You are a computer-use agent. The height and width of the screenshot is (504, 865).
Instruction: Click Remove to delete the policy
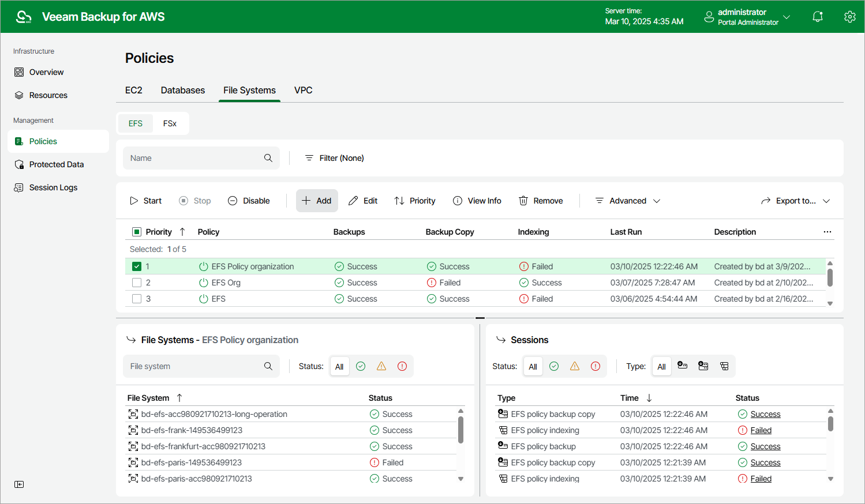541,201
